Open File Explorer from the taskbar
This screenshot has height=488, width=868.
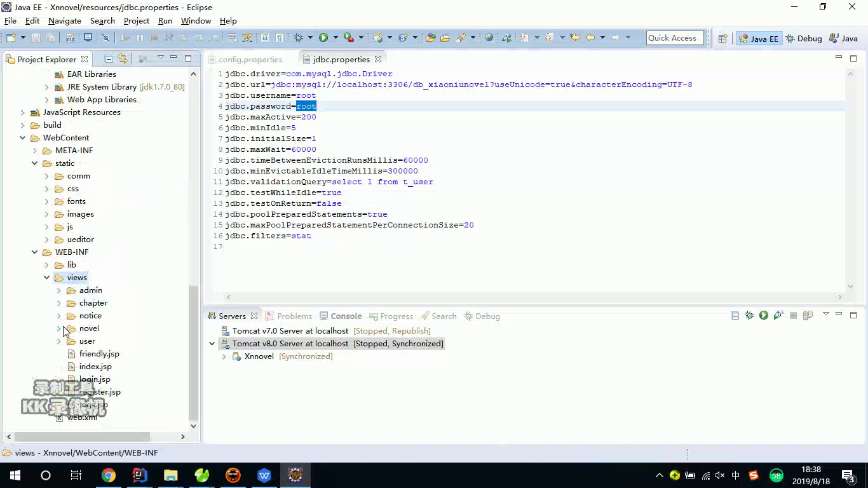pos(170,475)
